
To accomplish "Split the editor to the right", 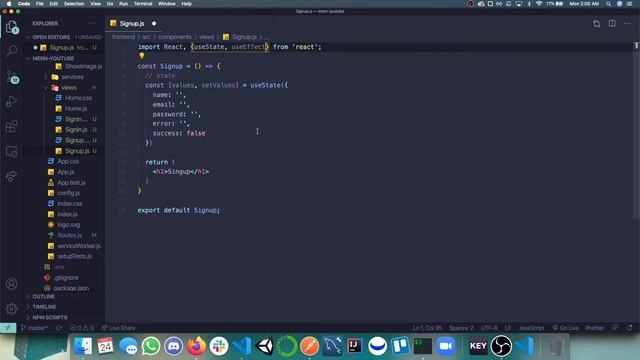I will 612,24.
